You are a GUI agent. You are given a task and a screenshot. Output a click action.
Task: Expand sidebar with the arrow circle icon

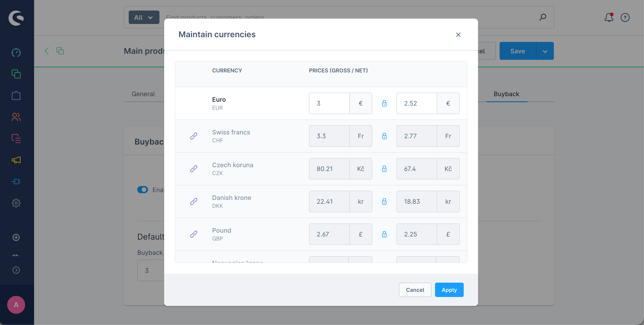16,270
